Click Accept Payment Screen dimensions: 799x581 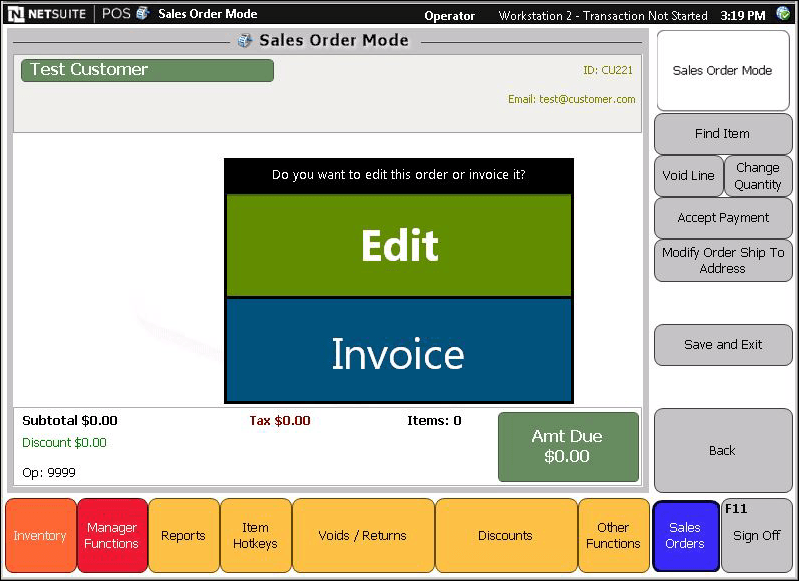tap(723, 218)
